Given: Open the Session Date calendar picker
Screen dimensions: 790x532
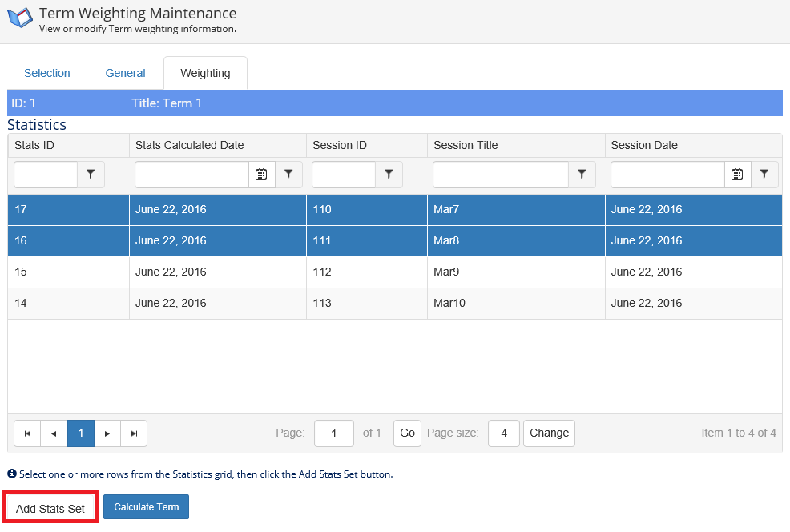Looking at the screenshot, I should (737, 175).
